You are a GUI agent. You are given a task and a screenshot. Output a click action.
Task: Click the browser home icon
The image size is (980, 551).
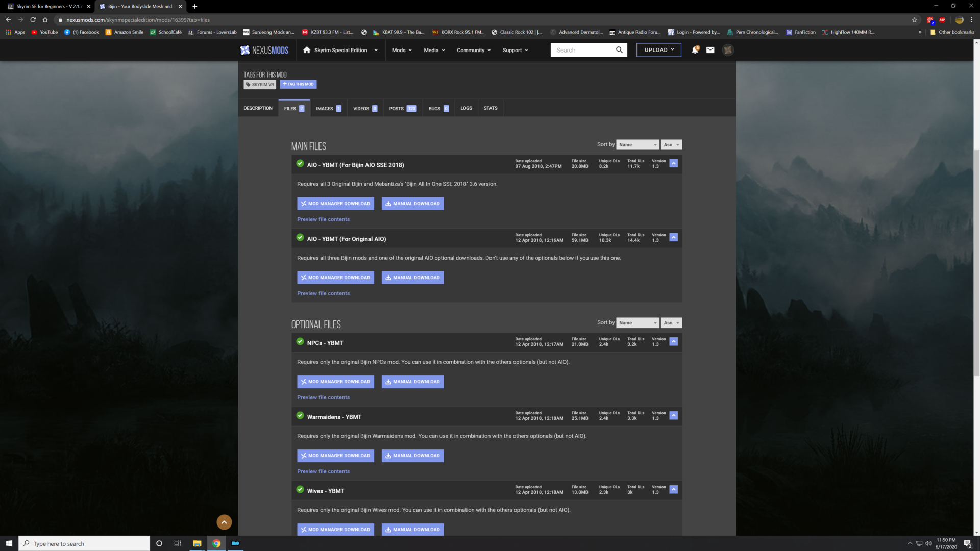[x=45, y=20]
